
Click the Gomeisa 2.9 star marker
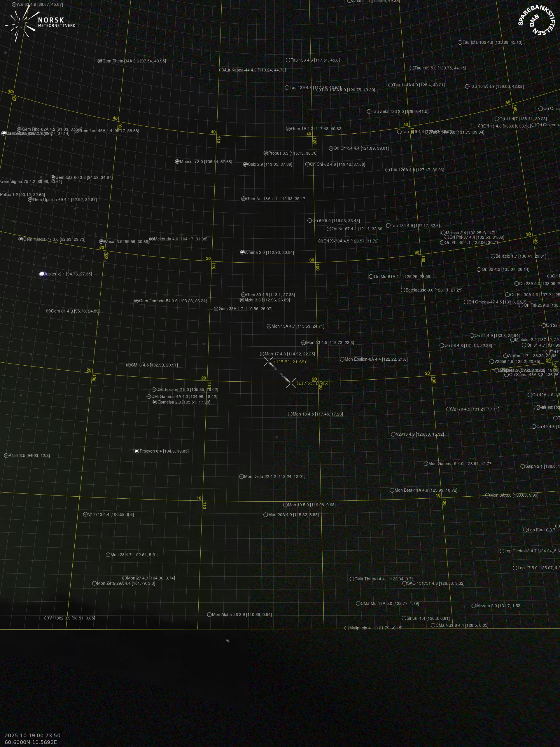tap(155, 402)
